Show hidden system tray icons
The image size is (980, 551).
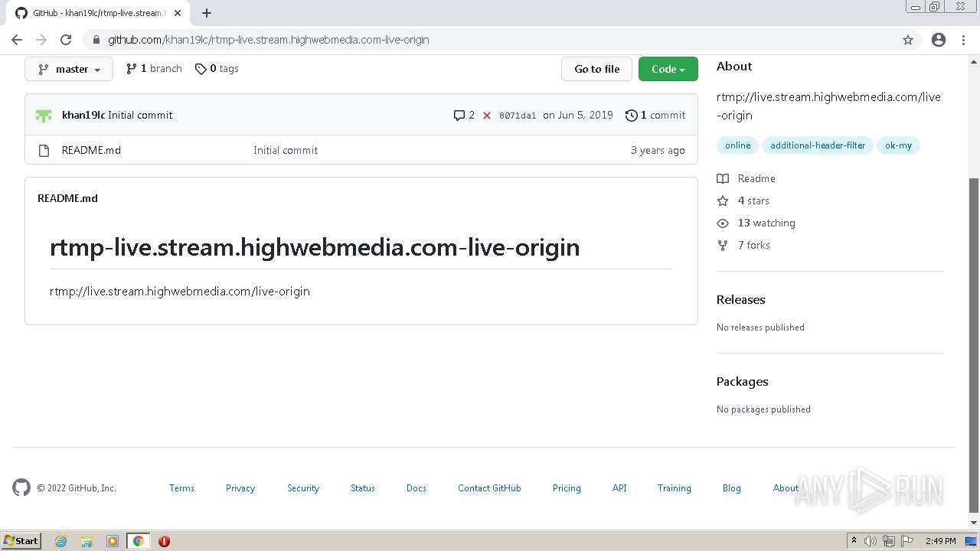(x=854, y=541)
